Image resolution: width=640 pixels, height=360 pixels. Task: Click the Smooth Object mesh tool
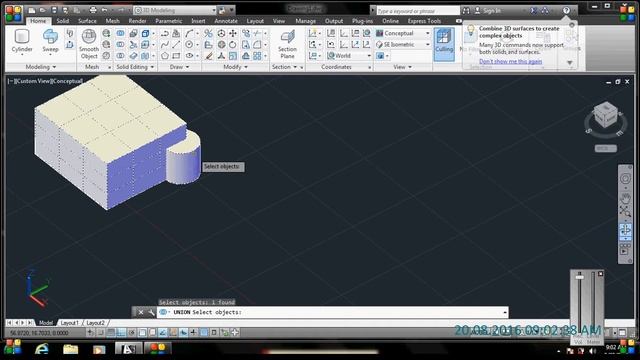coord(89,44)
